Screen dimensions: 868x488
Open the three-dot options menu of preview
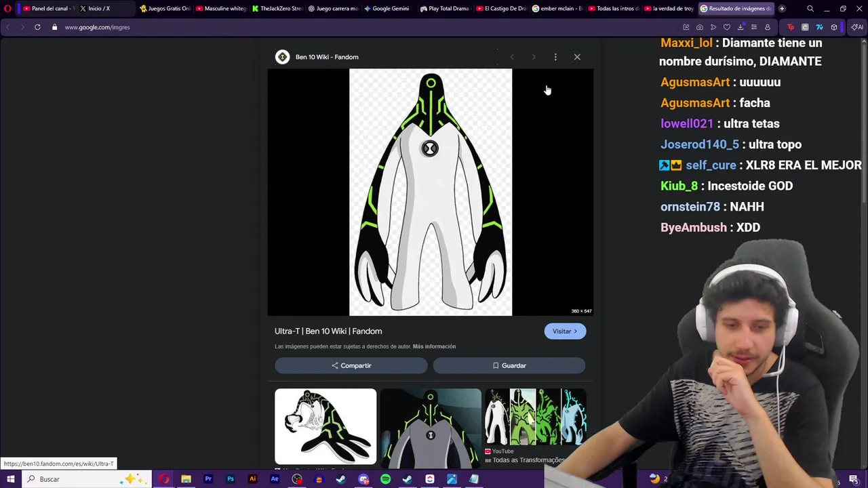click(x=555, y=57)
